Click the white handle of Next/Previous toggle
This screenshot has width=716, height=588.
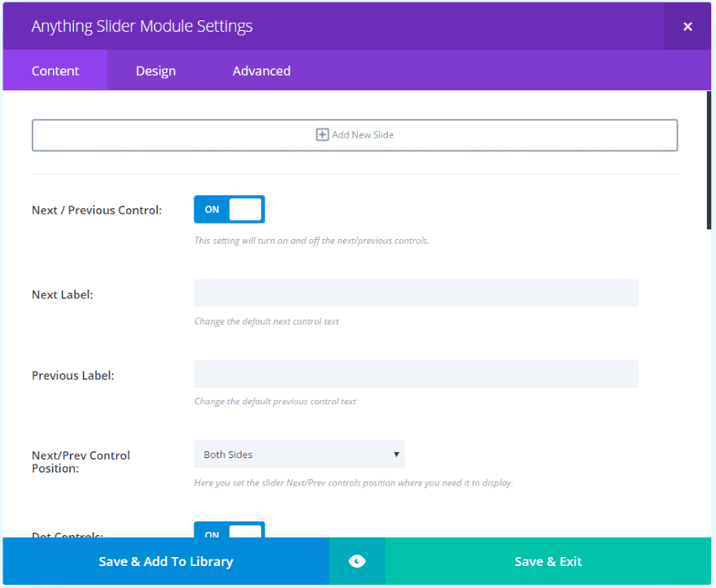click(x=245, y=209)
